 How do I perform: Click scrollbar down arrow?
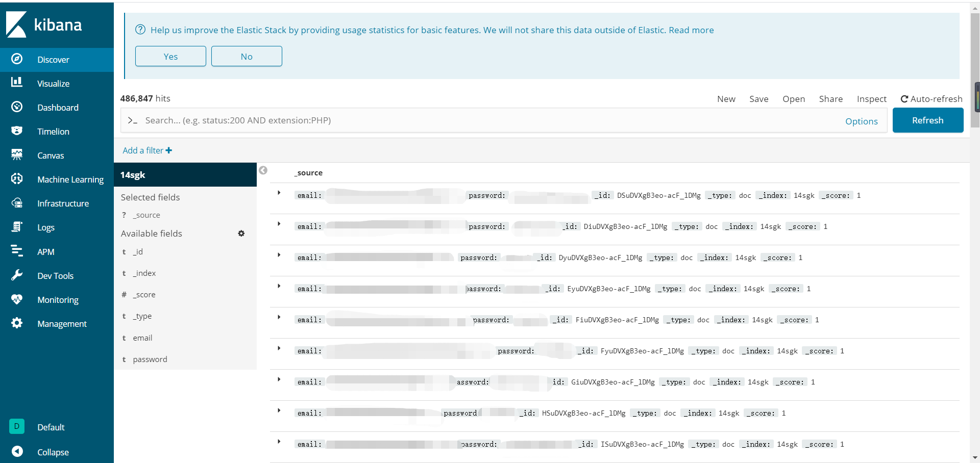(x=975, y=458)
